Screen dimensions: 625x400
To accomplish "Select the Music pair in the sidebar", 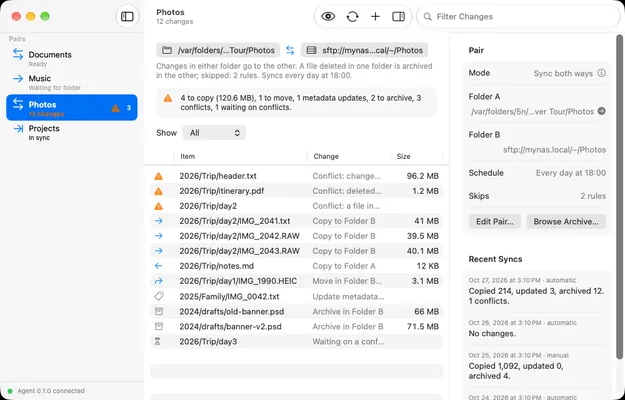I will (72, 82).
